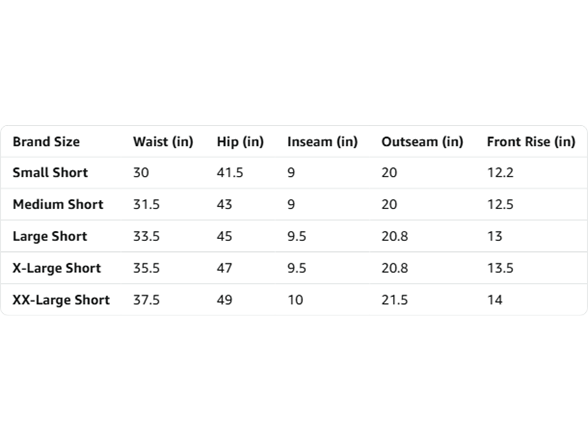The height and width of the screenshot is (441, 588).
Task: Click the XX-Large Short inseam value 10
Action: click(x=295, y=300)
